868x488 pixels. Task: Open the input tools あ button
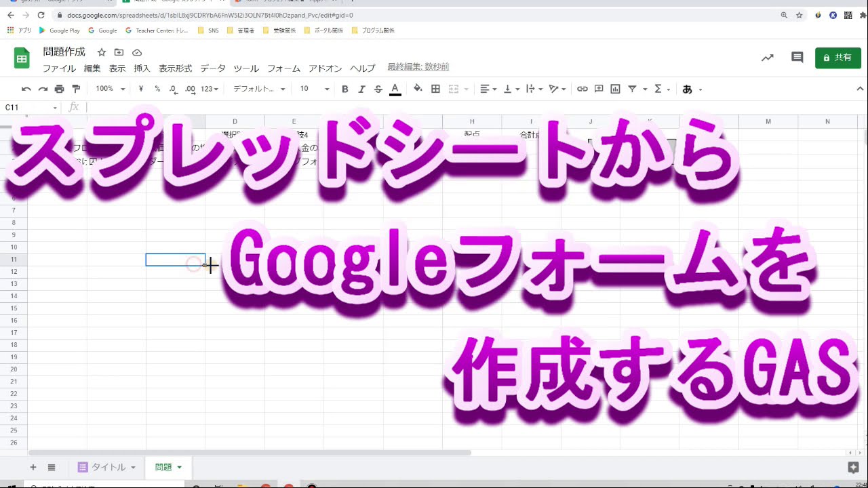point(687,89)
